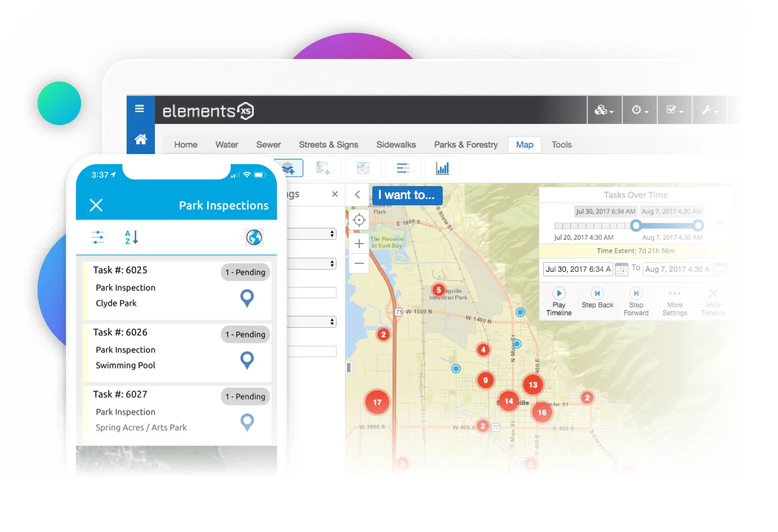This screenshot has width=778, height=532.
Task: Open the modules cubes dropdown in the header
Action: (604, 110)
